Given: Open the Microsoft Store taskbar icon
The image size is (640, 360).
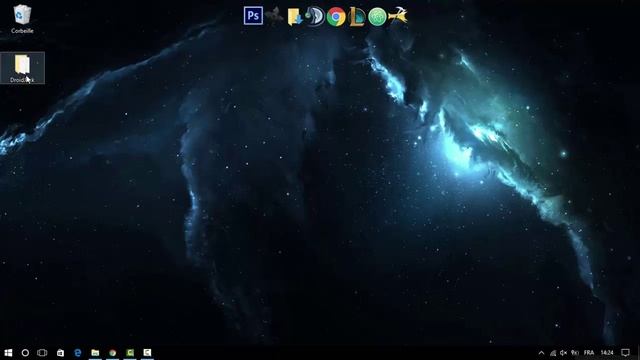Looking at the screenshot, I should [60, 353].
